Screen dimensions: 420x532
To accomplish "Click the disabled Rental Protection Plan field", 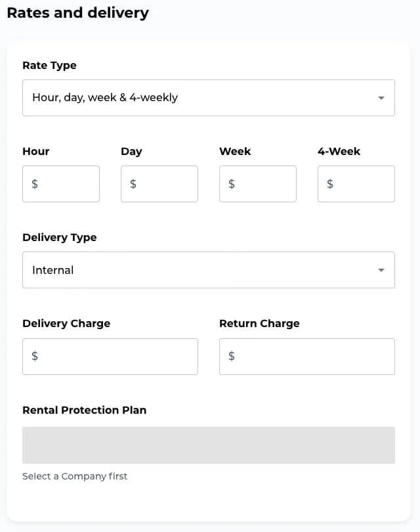I will [209, 445].
